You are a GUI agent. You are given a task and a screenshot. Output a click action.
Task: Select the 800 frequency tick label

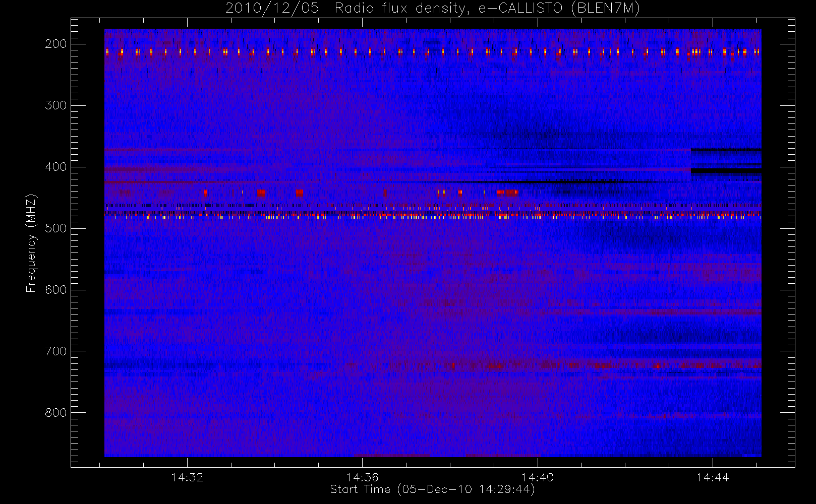point(56,413)
